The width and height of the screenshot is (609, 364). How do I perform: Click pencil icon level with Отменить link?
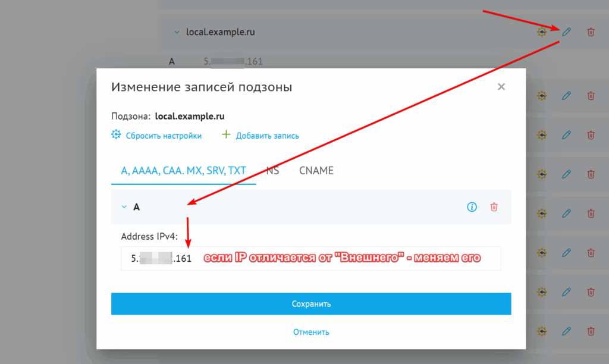[x=566, y=331]
